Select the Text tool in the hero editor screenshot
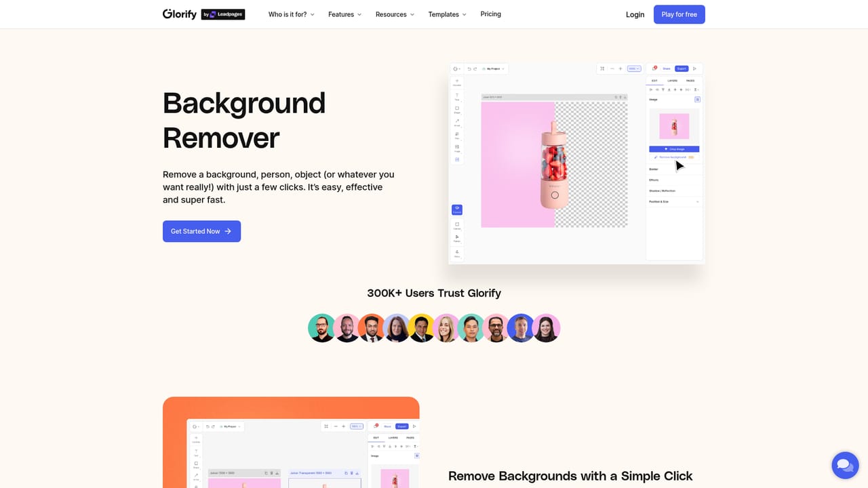This screenshot has width=868, height=488. coord(457,97)
